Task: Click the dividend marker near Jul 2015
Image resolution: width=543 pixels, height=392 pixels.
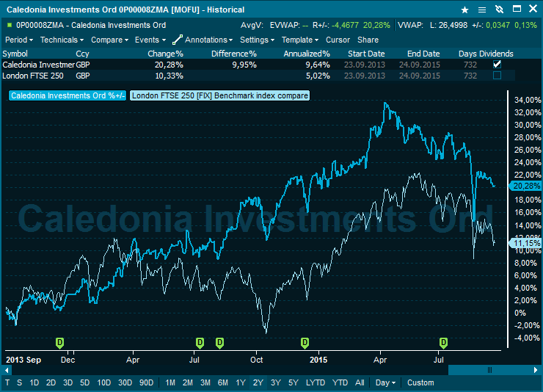Action: 443,343
